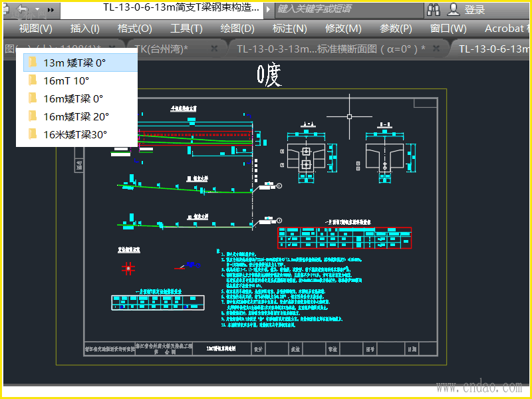Open the 工具(T) menu
The height and width of the screenshot is (399, 532).
coord(186,29)
